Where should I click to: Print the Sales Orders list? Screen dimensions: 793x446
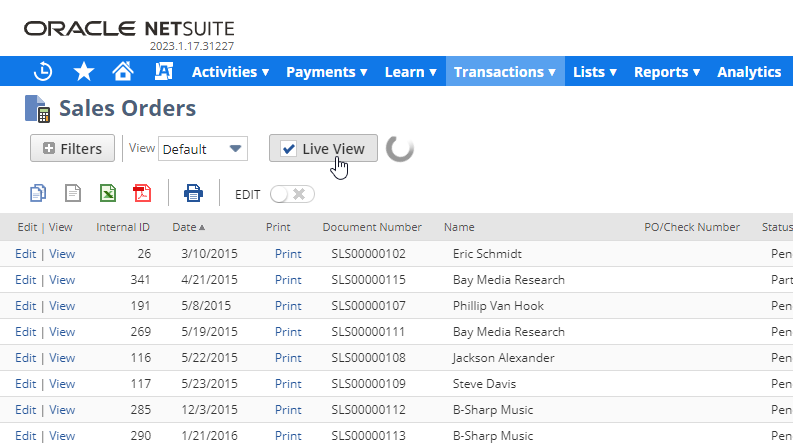pyautogui.click(x=193, y=193)
